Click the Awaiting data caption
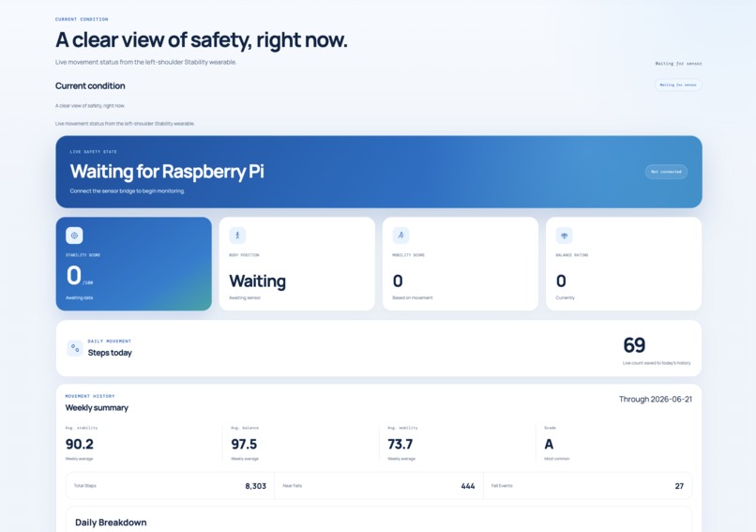 point(79,297)
